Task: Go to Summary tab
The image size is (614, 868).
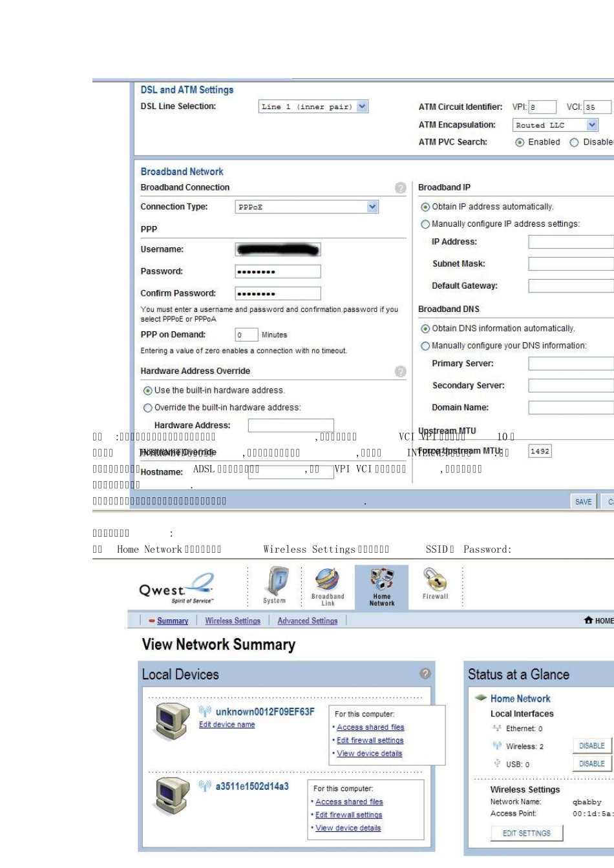Action: 173,621
